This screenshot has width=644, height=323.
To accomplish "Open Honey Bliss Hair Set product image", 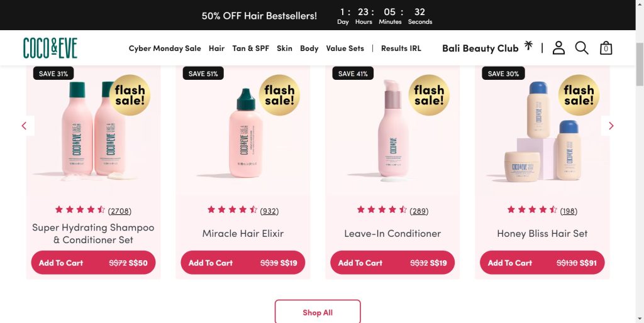I will click(x=542, y=132).
